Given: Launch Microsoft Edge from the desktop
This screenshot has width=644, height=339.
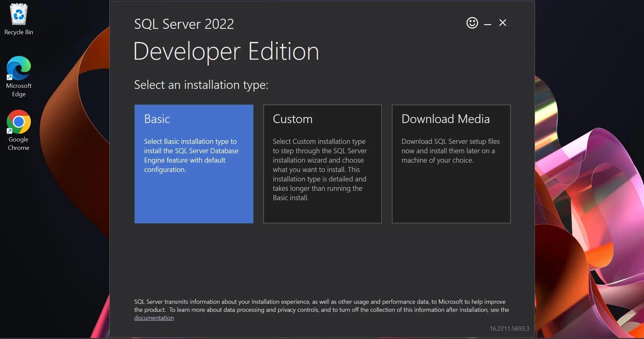Looking at the screenshot, I should (x=19, y=77).
